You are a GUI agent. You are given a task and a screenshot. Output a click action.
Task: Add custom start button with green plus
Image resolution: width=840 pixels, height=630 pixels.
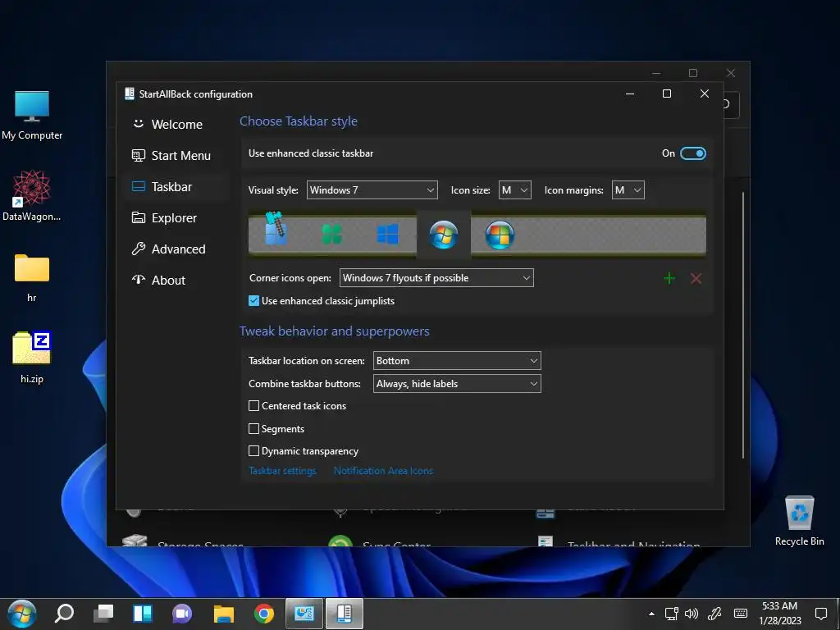click(x=669, y=278)
